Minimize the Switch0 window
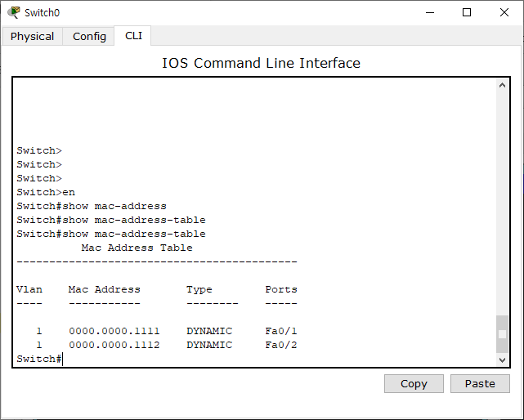This screenshot has width=524, height=420. pos(430,13)
